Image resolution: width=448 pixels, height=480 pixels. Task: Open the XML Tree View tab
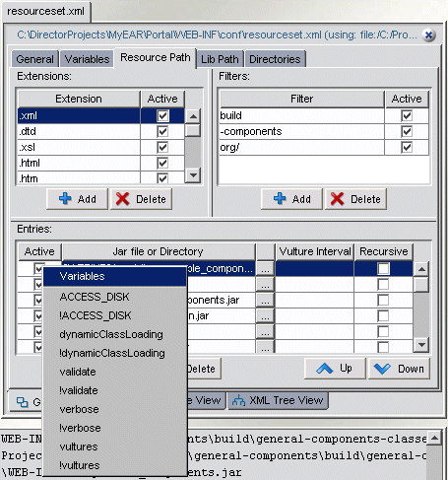pyautogui.click(x=278, y=400)
